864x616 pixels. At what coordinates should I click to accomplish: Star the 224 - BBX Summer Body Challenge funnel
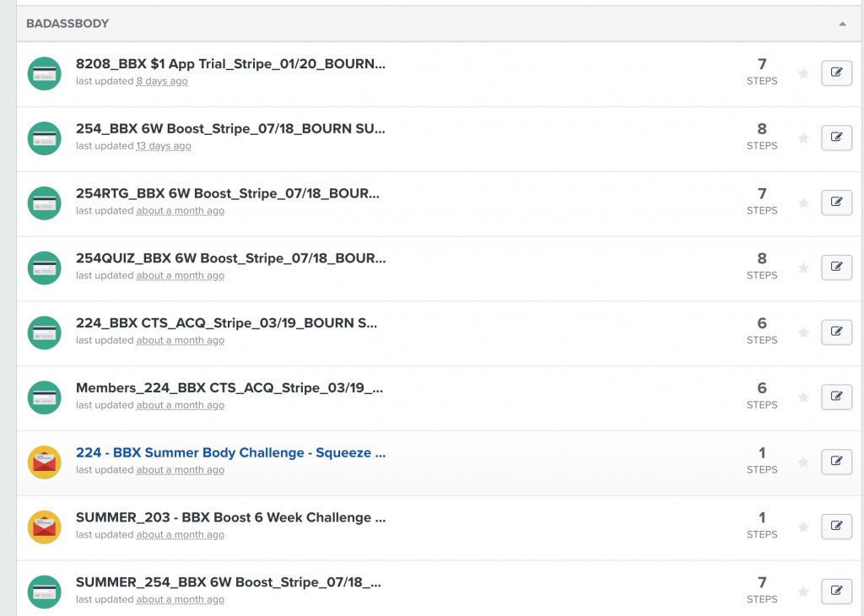(803, 462)
